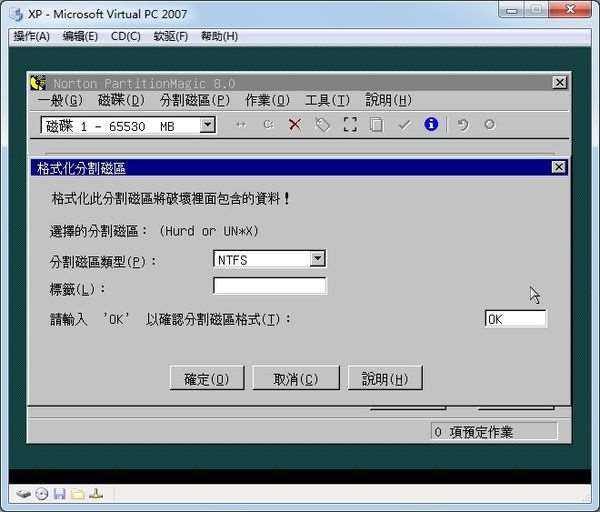Click the warning text 格式化此分割磁區將破壞裡面包含的資料
This screenshot has height=512, width=600.
pyautogui.click(x=171, y=199)
